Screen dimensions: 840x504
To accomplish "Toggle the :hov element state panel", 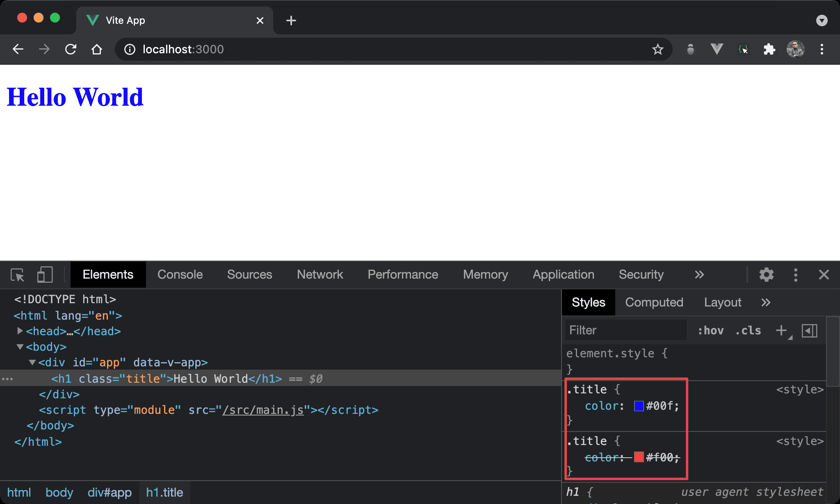I will click(x=710, y=330).
